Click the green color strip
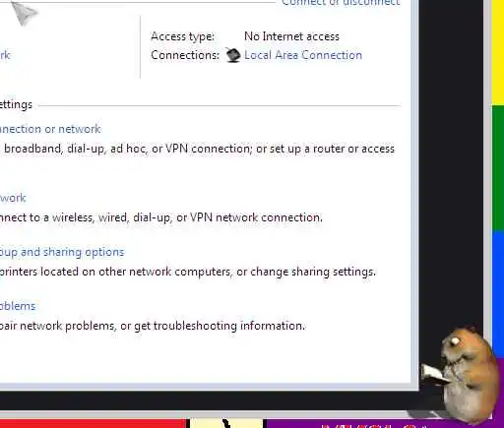 click(498, 168)
